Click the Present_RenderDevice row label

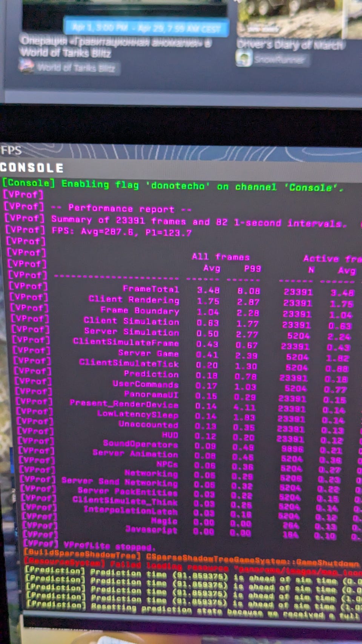coord(124,404)
